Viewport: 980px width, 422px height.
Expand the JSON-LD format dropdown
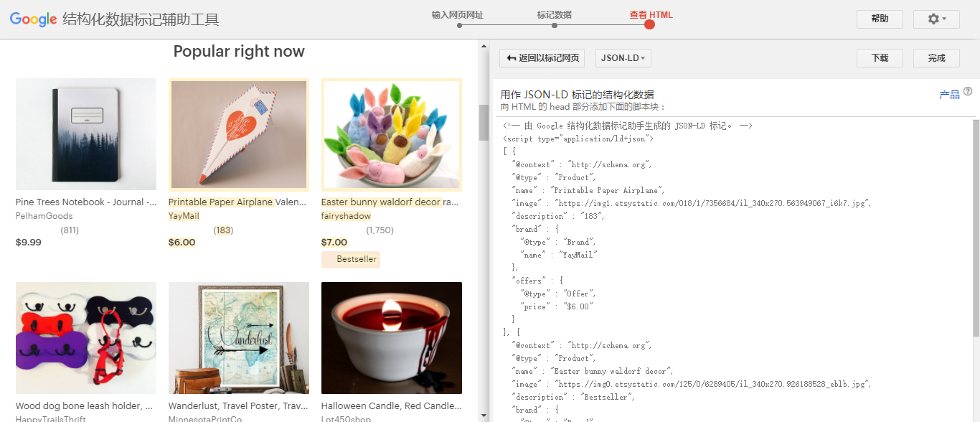[623, 58]
